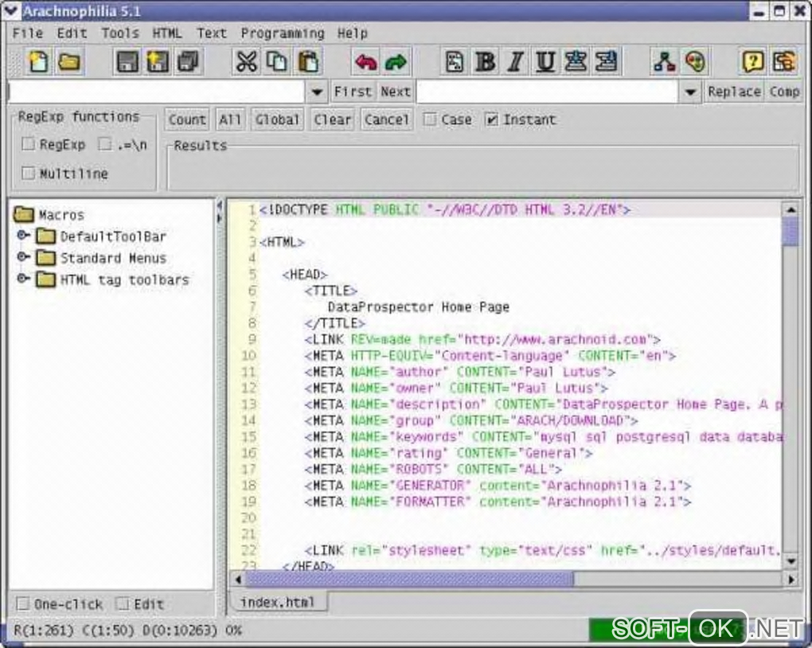Click the Replace button
812x648 pixels.
tap(734, 92)
